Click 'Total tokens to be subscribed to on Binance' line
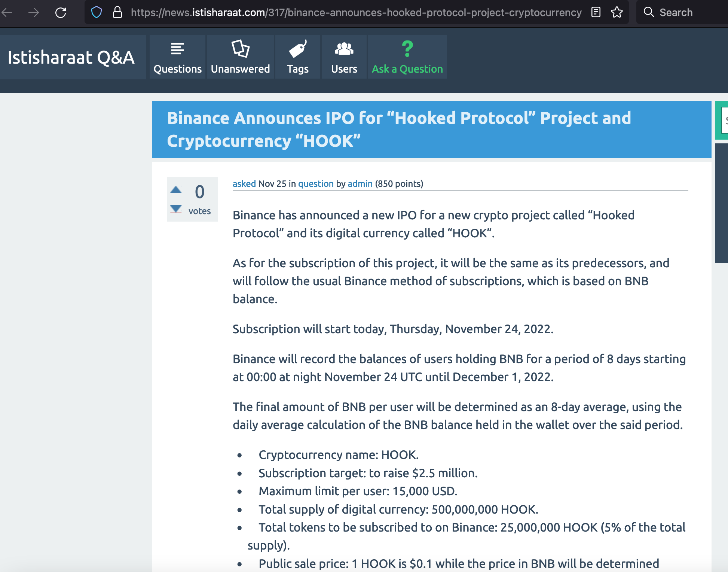 [x=467, y=536]
